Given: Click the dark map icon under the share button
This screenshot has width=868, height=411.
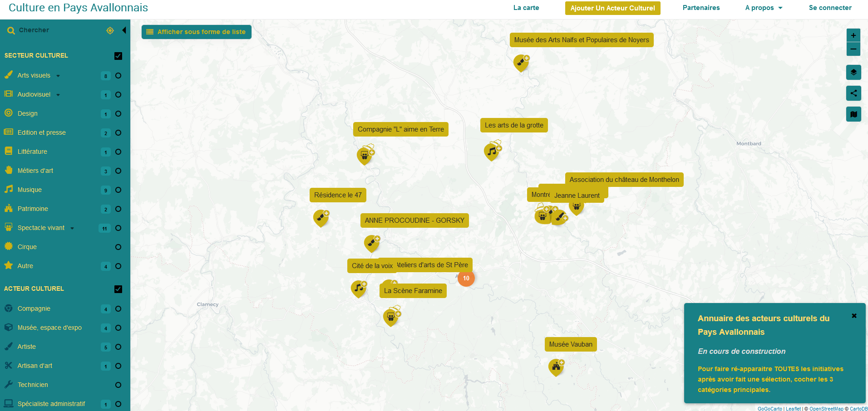Looking at the screenshot, I should [853, 114].
